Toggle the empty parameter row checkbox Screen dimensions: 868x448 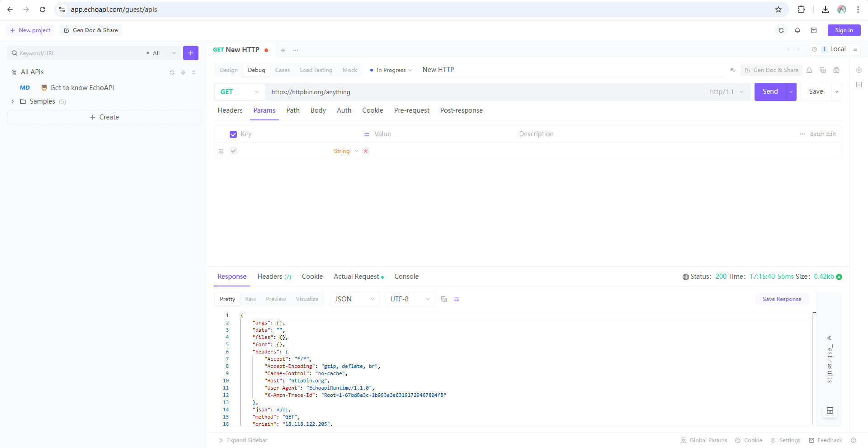click(x=233, y=151)
